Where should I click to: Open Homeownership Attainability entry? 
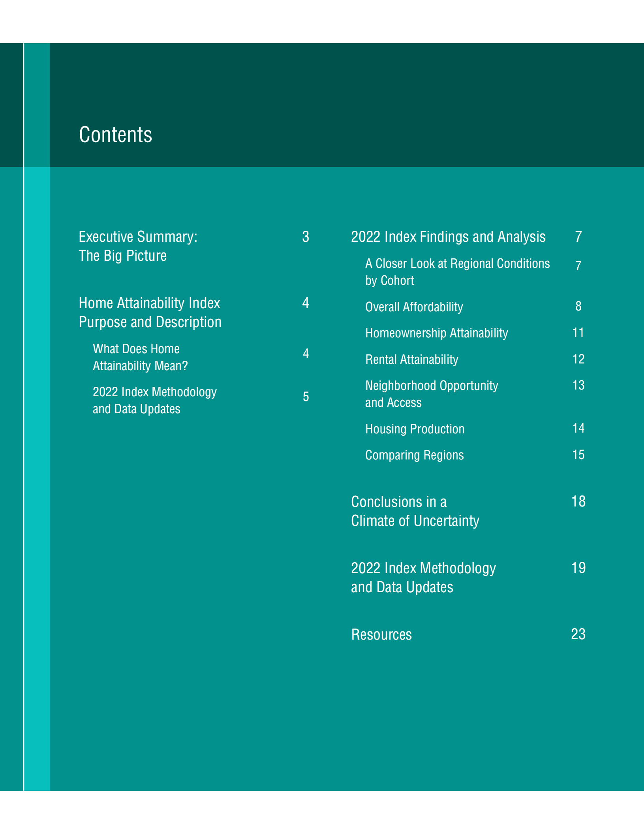point(436,333)
